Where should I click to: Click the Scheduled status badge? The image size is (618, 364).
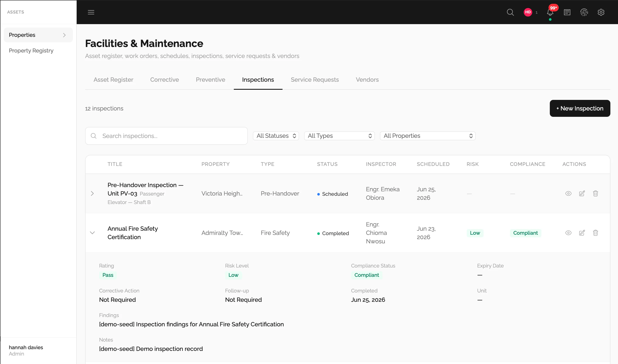(x=333, y=194)
